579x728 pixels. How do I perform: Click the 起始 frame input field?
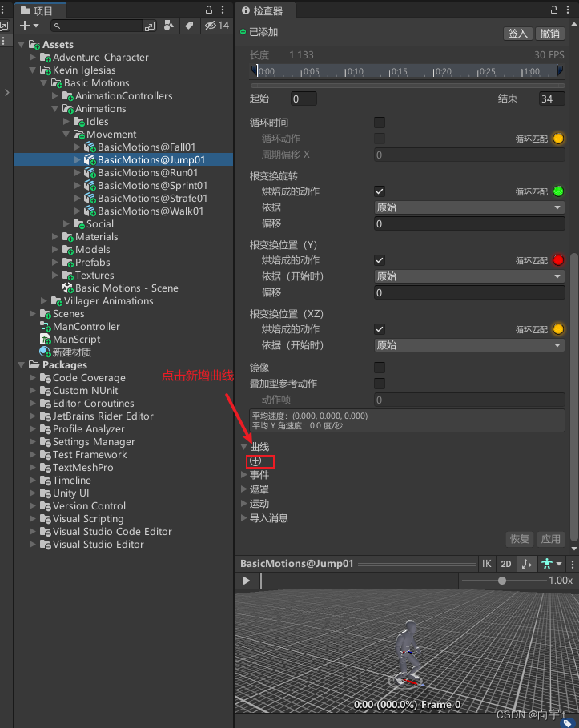(x=304, y=99)
